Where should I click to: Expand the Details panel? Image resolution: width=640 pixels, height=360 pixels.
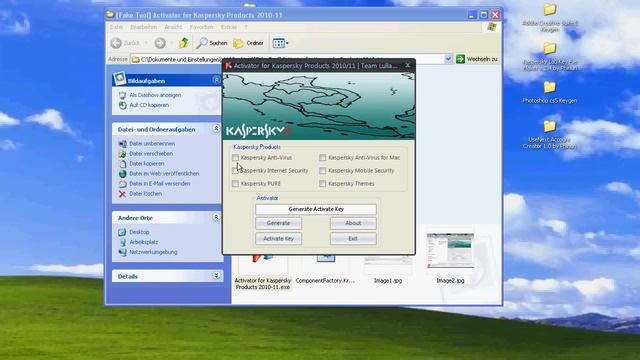216,276
